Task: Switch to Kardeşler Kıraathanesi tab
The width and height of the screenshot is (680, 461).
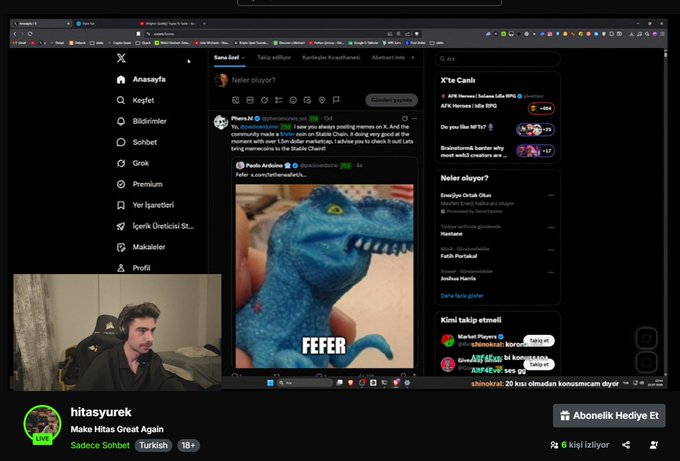Action: [331, 58]
